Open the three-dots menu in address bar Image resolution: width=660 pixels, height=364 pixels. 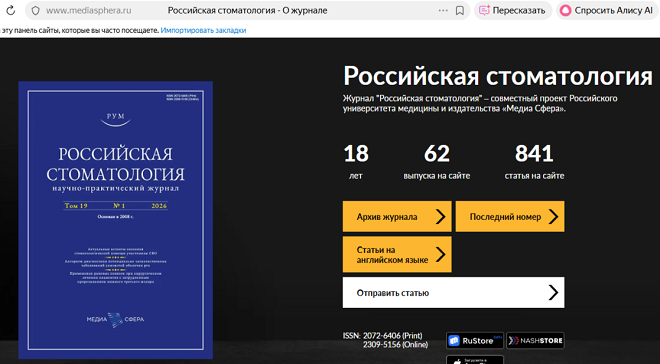[443, 11]
